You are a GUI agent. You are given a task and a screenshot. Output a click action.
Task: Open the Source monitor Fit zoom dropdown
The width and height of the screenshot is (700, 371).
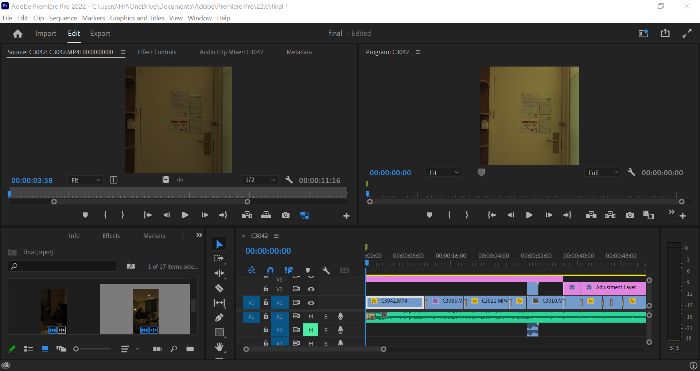pos(85,180)
